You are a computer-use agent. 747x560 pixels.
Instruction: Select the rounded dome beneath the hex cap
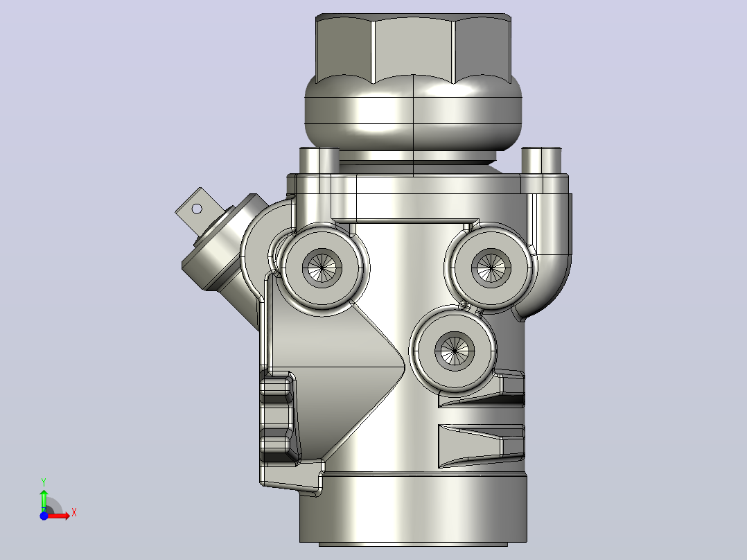[x=414, y=111]
